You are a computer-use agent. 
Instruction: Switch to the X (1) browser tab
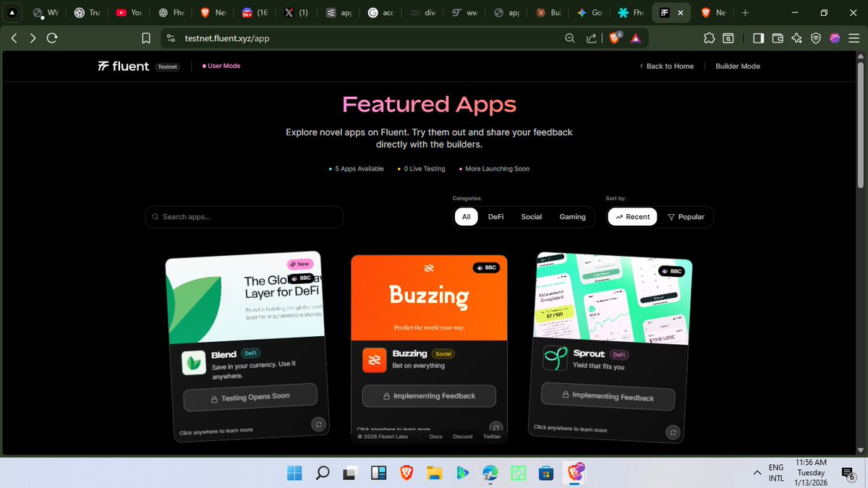[297, 13]
